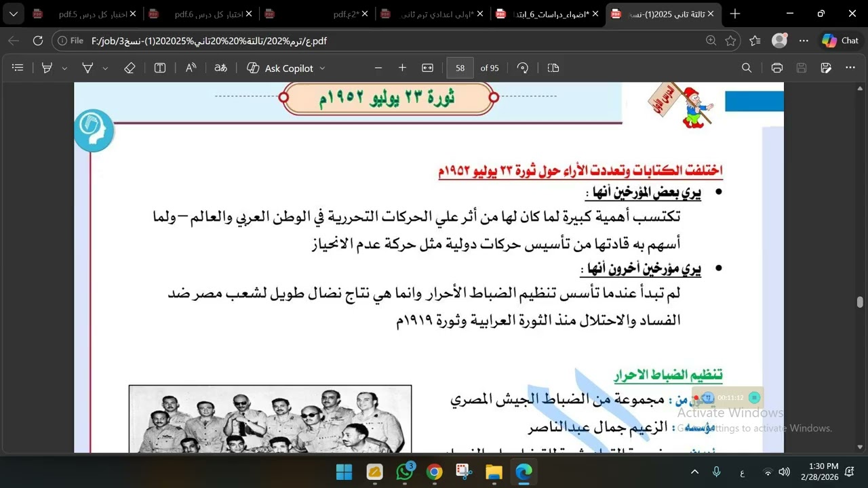Switch to the 'اولي اعدادي ترم ثاني' tab
868x488 pixels.
(x=433, y=14)
